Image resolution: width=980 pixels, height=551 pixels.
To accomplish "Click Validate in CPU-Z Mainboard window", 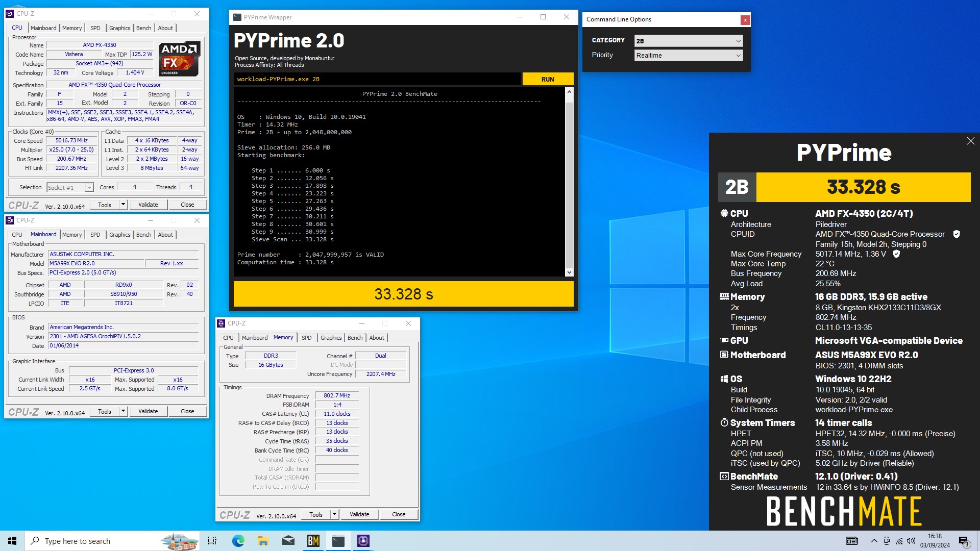I will click(148, 411).
